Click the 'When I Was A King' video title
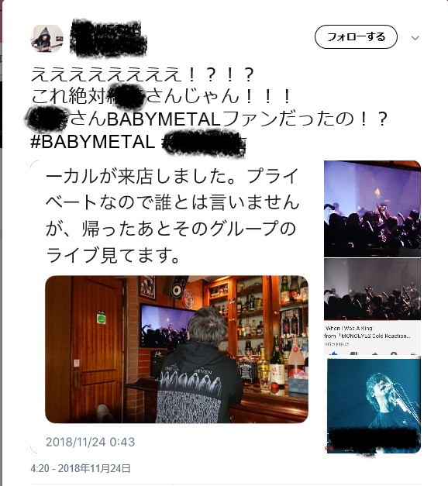 pos(350,328)
